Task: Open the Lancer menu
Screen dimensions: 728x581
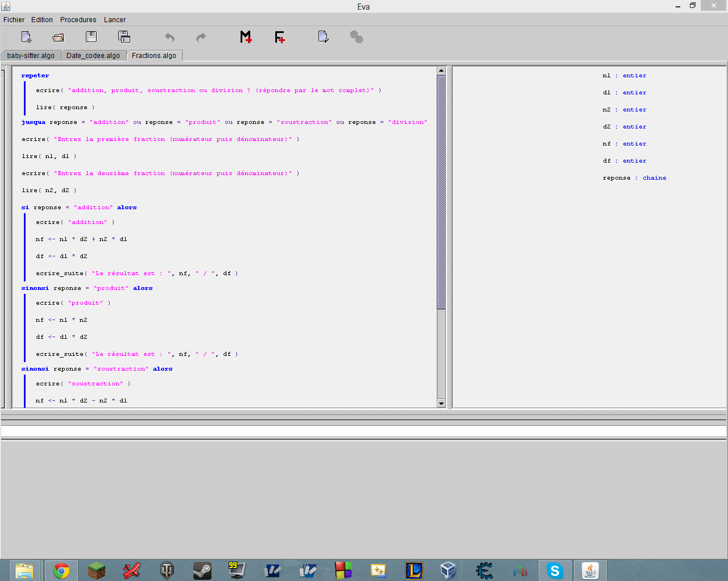Action: coord(115,20)
